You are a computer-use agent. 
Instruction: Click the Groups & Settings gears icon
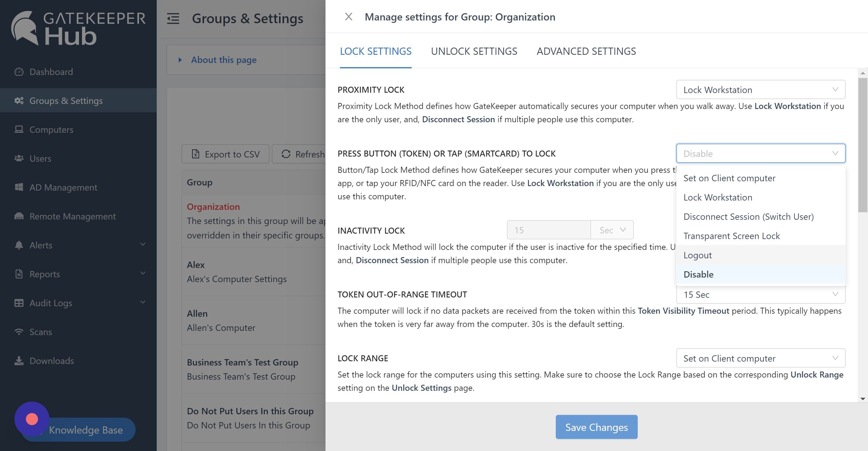19,101
